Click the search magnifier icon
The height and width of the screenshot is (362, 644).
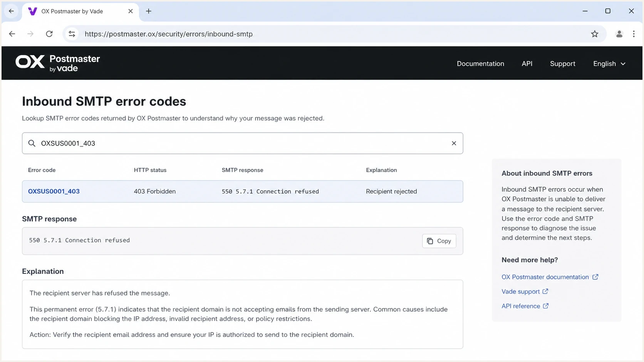pyautogui.click(x=32, y=143)
